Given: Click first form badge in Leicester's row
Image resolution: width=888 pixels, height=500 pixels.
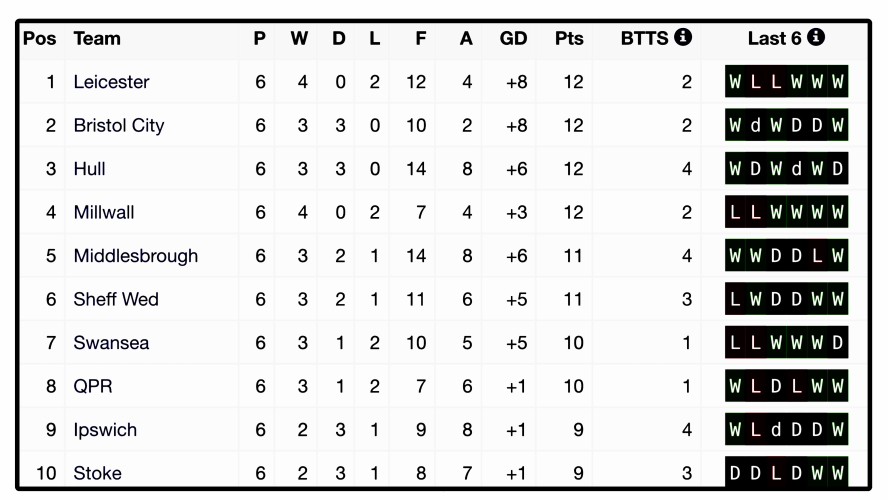Looking at the screenshot, I should point(736,82).
